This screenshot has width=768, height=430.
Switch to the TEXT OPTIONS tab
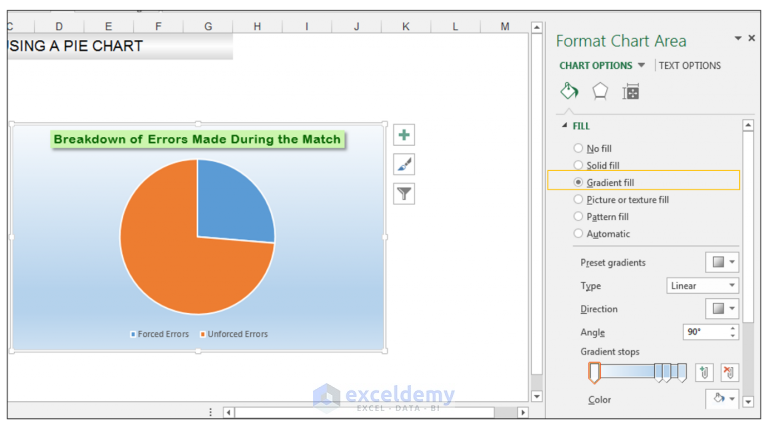tap(690, 65)
